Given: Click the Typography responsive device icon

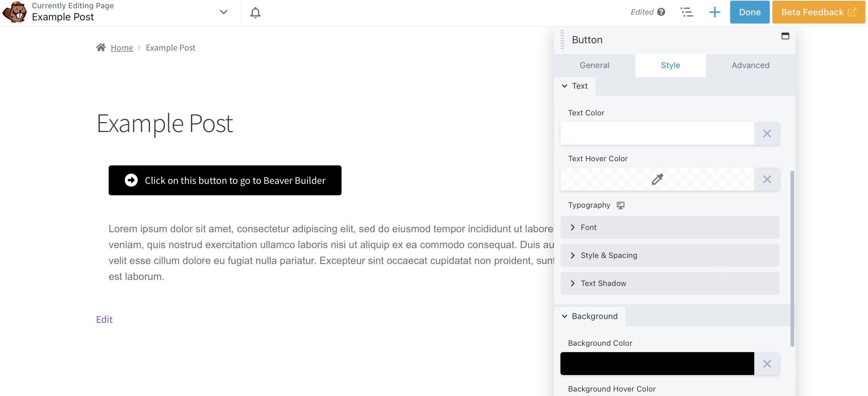Looking at the screenshot, I should [x=620, y=205].
